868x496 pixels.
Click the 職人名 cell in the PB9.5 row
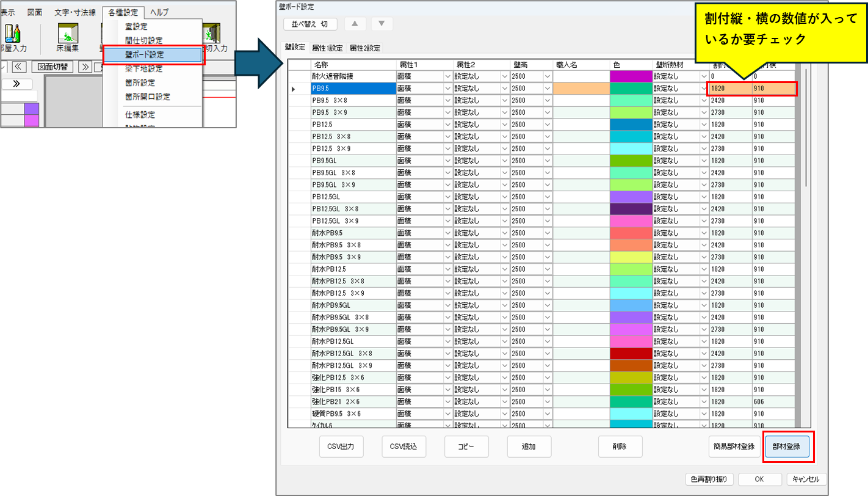[x=581, y=89]
